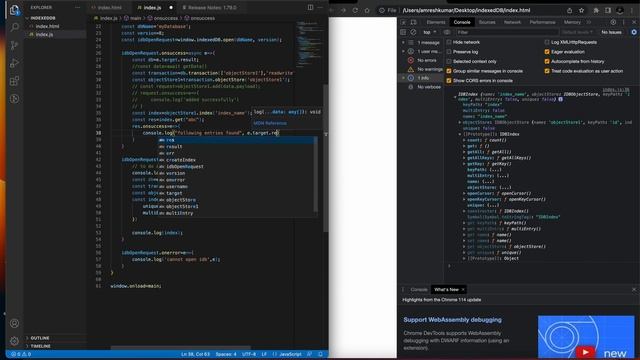Click the errors and warnings status bar indicator
Image resolution: width=640 pixels, height=360 pixels.
(21, 354)
